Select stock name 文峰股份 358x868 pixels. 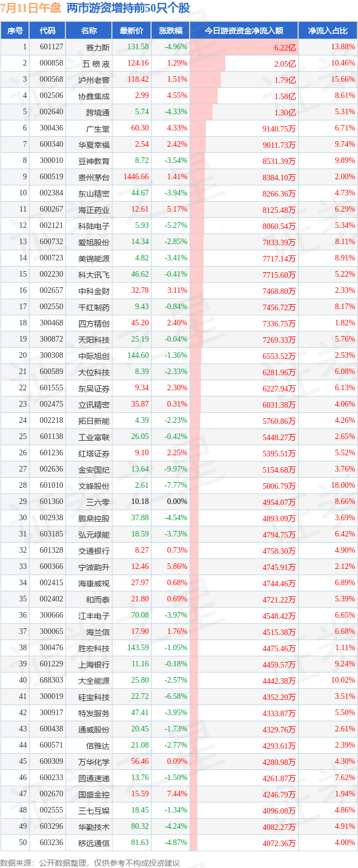pos(94,486)
